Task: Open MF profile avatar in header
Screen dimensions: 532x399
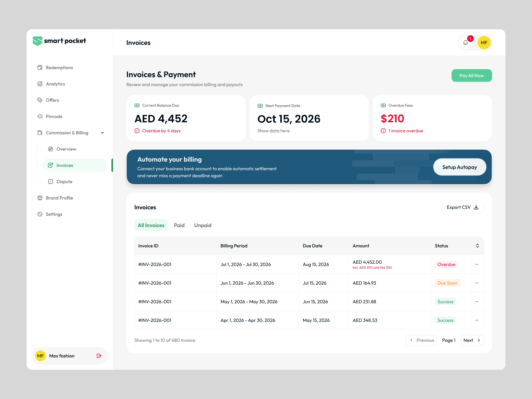Action: tap(484, 43)
